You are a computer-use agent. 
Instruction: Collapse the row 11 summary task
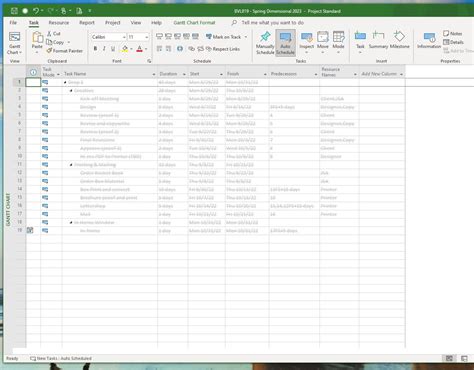(x=71, y=165)
